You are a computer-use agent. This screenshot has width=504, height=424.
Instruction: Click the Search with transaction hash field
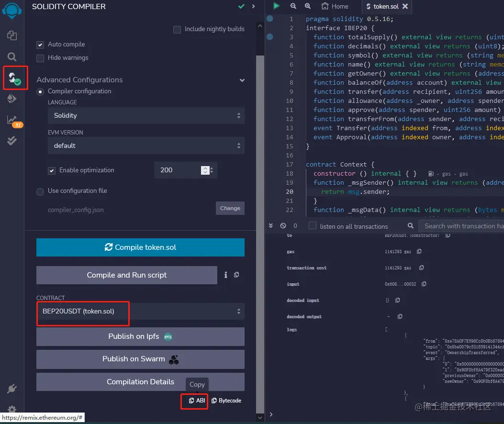coord(461,226)
